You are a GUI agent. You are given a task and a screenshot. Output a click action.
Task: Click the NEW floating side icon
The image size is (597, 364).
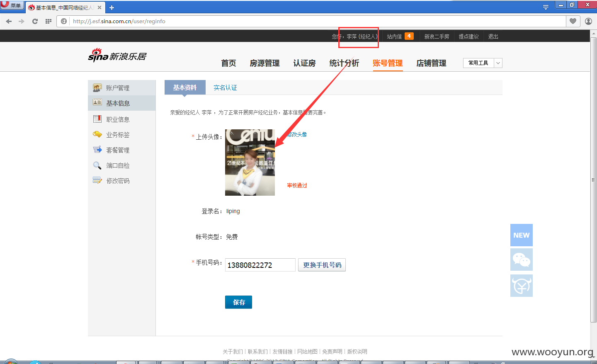coord(522,235)
